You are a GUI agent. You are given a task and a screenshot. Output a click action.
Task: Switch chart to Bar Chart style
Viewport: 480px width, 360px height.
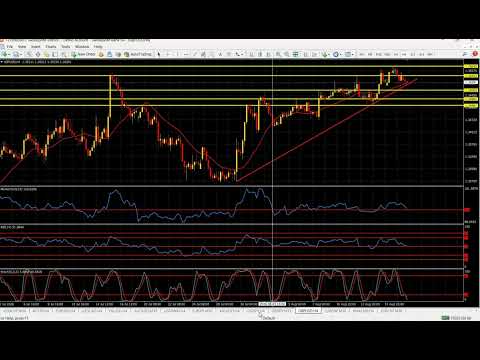(251, 54)
